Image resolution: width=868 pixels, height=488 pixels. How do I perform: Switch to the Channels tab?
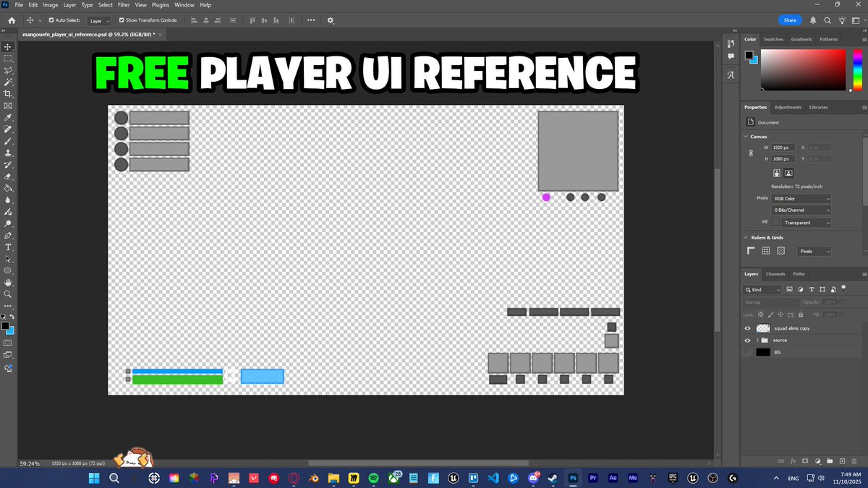click(x=775, y=274)
